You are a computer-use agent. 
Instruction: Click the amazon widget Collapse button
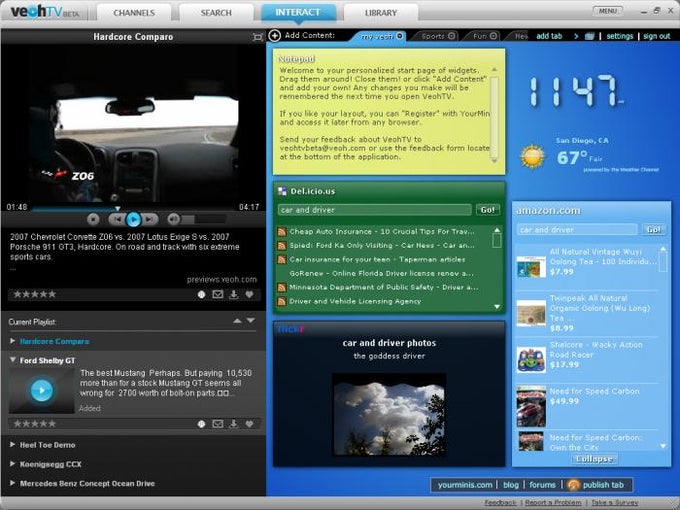[595, 459]
